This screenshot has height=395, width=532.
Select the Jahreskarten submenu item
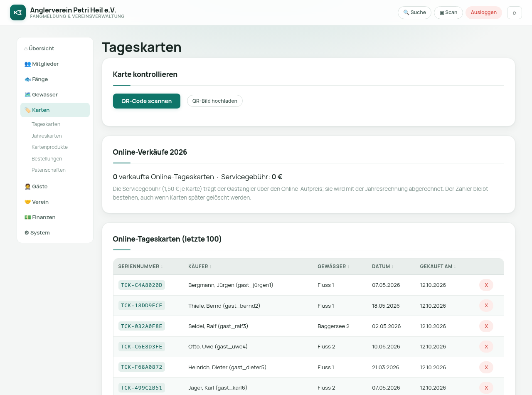(47, 136)
